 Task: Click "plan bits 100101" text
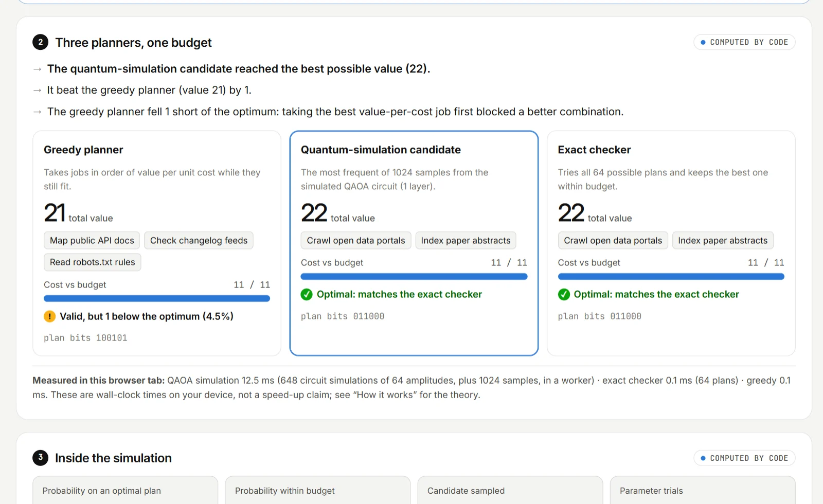coord(85,338)
